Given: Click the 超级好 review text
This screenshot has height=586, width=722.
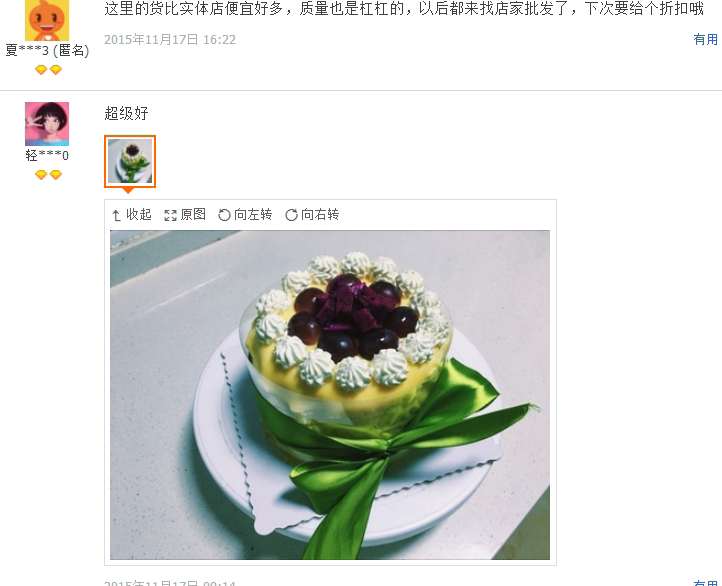Looking at the screenshot, I should point(126,113).
